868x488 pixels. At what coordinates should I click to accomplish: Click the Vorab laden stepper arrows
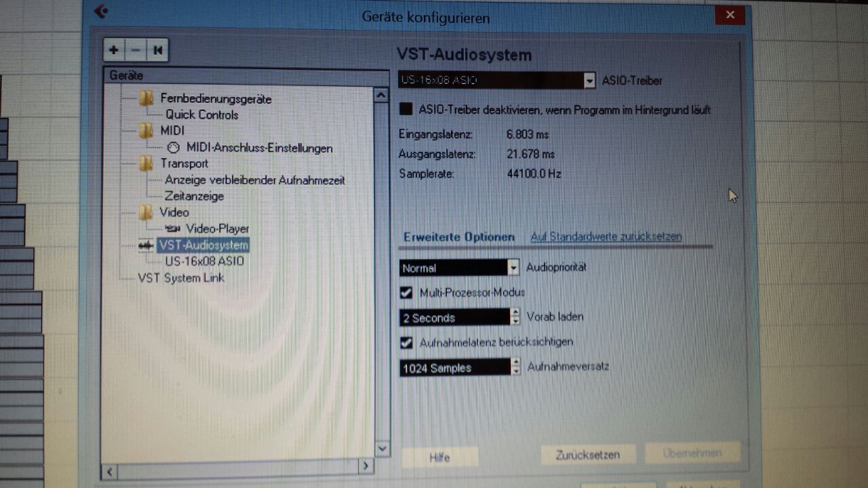[515, 317]
